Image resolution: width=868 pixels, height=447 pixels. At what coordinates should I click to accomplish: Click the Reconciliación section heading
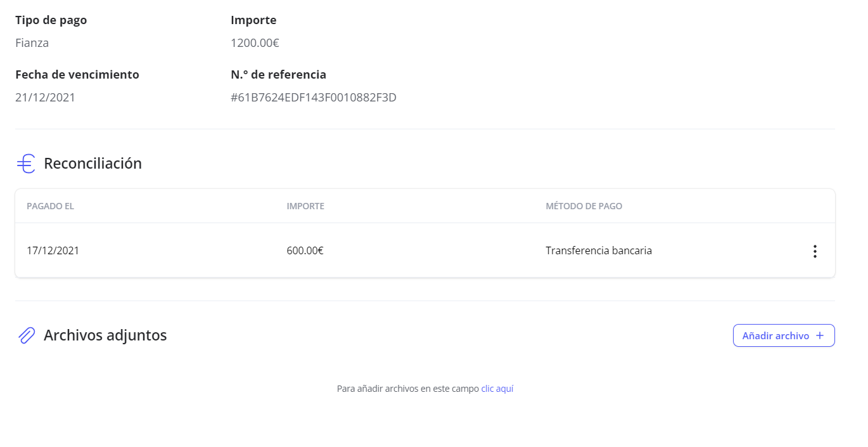coord(93,164)
